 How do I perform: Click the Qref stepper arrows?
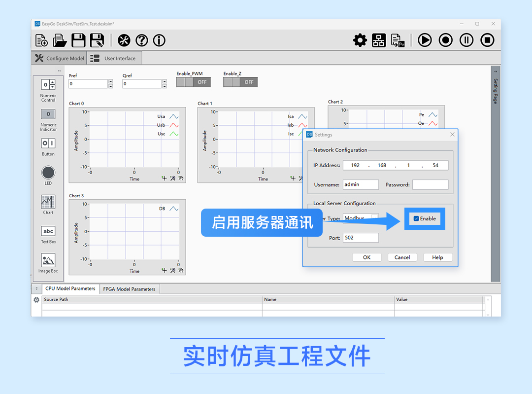(165, 83)
